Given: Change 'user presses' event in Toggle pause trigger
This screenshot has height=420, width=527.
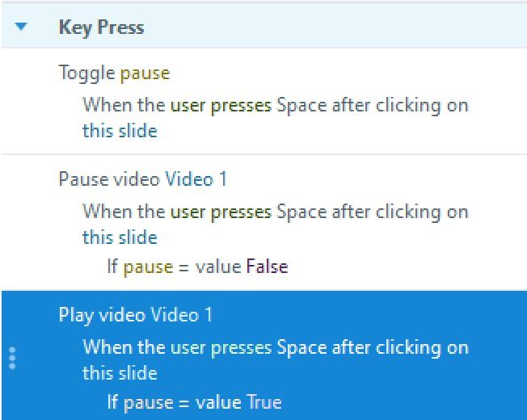Looking at the screenshot, I should tap(221, 105).
